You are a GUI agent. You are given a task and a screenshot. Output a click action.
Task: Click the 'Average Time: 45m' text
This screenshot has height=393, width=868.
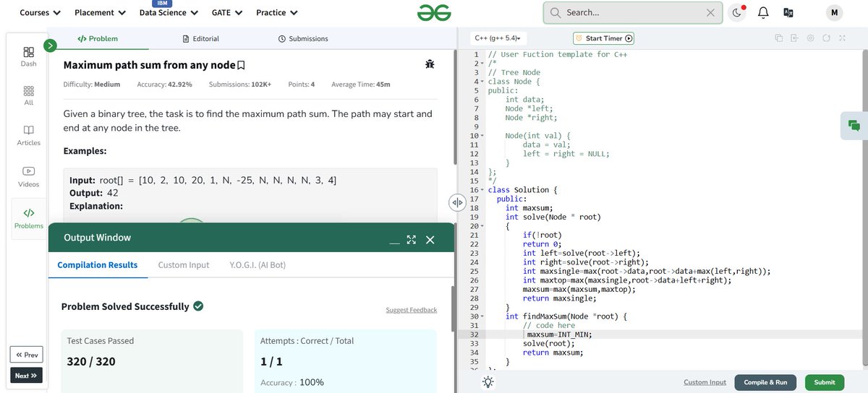pos(360,85)
